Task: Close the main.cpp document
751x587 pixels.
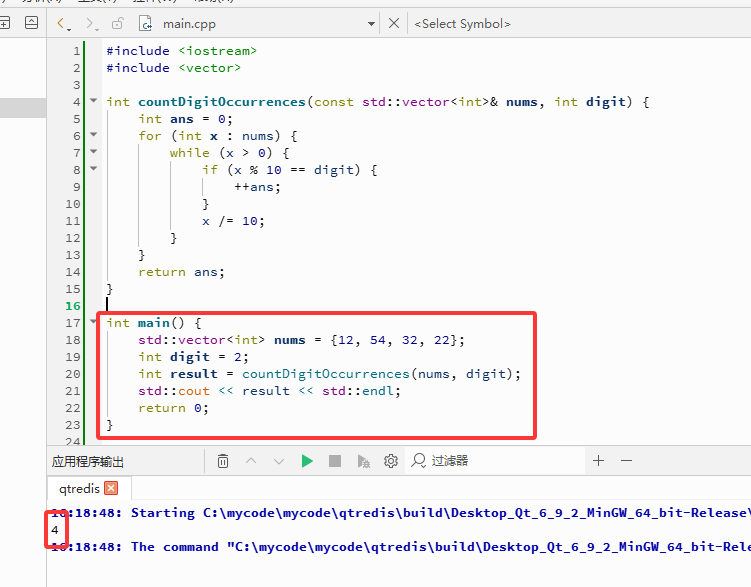Action: click(x=394, y=23)
